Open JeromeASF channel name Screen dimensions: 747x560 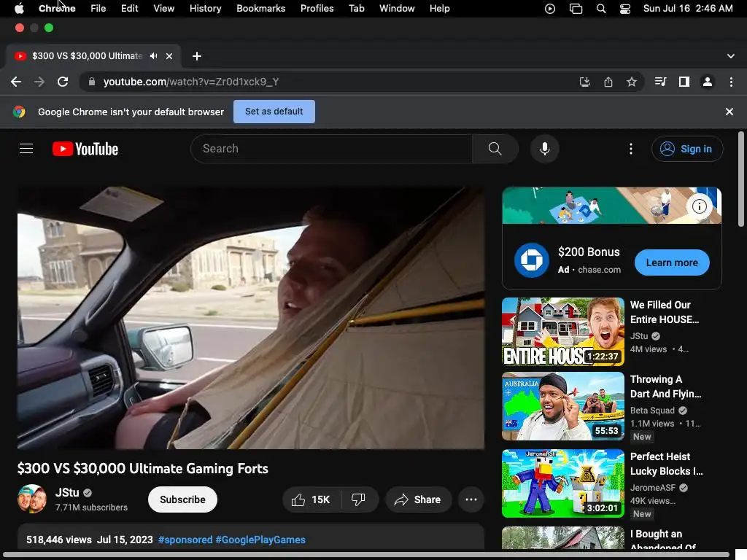[x=653, y=488]
